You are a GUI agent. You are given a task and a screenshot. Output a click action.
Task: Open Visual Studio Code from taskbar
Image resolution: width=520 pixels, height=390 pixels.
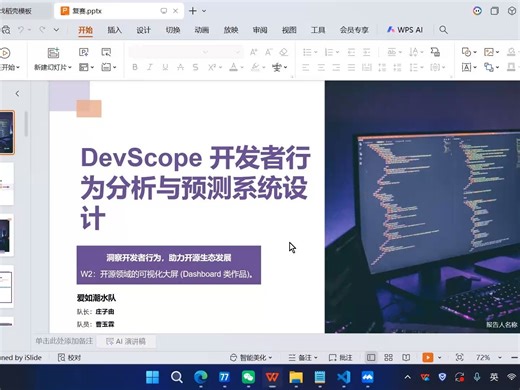[344, 377]
